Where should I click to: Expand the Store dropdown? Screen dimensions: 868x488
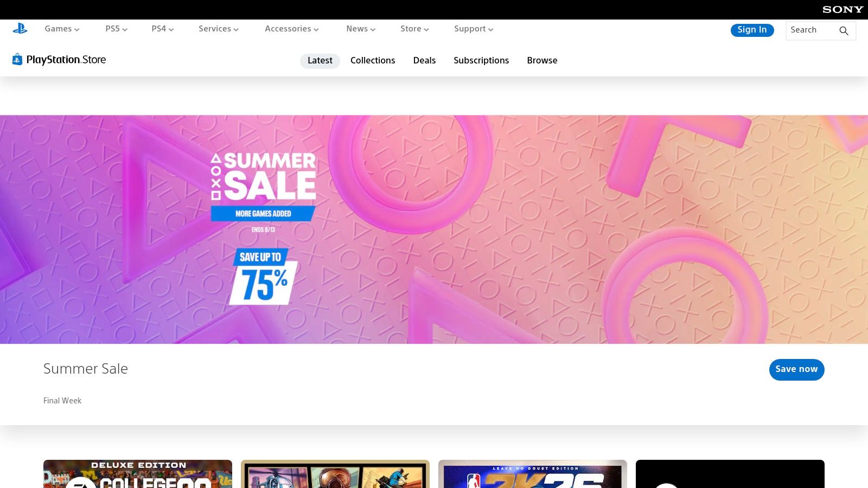[414, 29]
